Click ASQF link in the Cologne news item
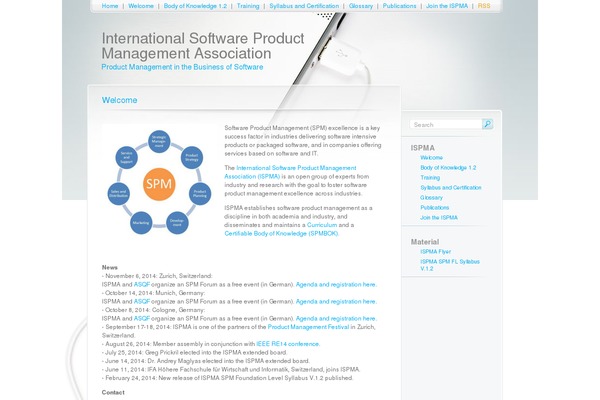Viewport: 600px width, 400px height. pyautogui.click(x=142, y=318)
